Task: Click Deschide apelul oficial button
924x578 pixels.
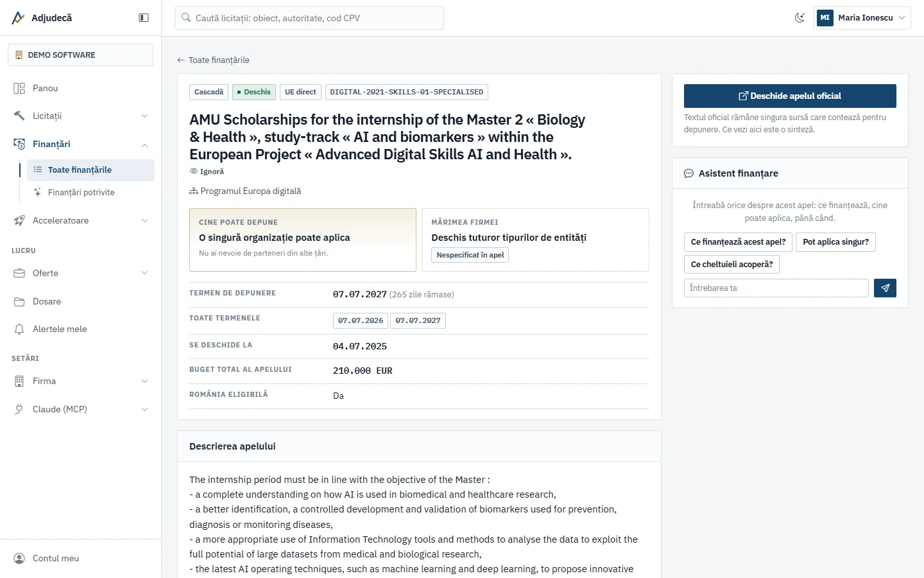Action: pos(790,96)
